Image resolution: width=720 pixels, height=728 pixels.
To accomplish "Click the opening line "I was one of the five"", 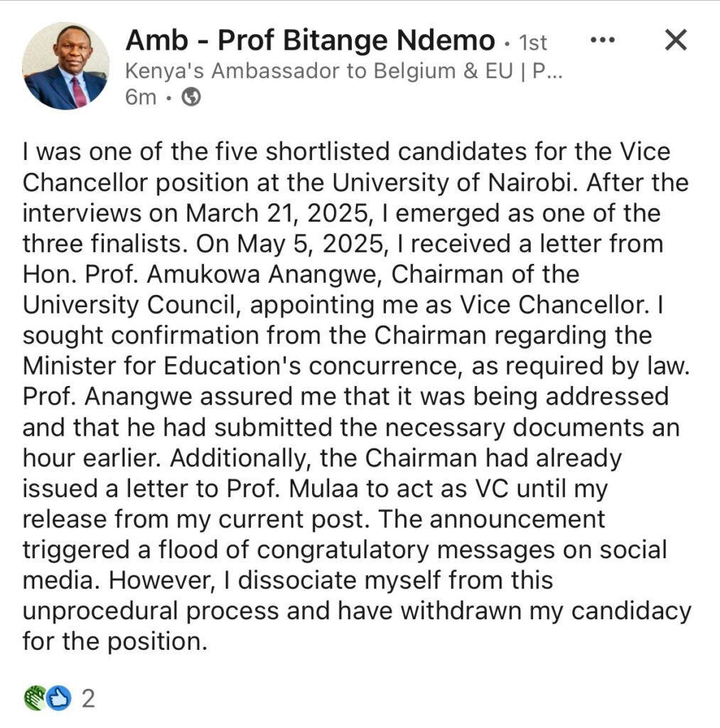I will coord(140,152).
